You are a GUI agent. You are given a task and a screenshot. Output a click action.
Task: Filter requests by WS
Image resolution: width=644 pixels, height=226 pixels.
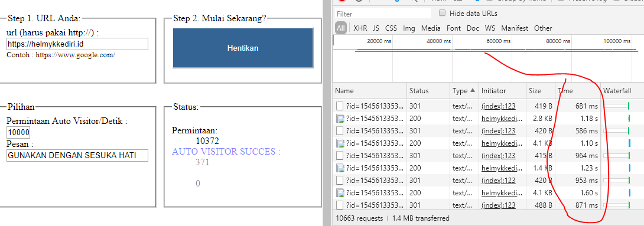click(490, 28)
